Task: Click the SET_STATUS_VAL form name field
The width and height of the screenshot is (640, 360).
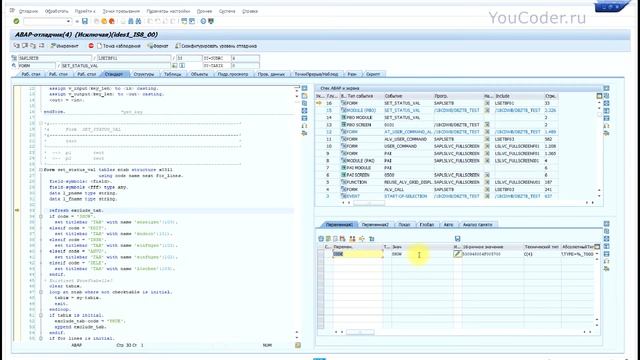Action: pyautogui.click(x=116, y=65)
